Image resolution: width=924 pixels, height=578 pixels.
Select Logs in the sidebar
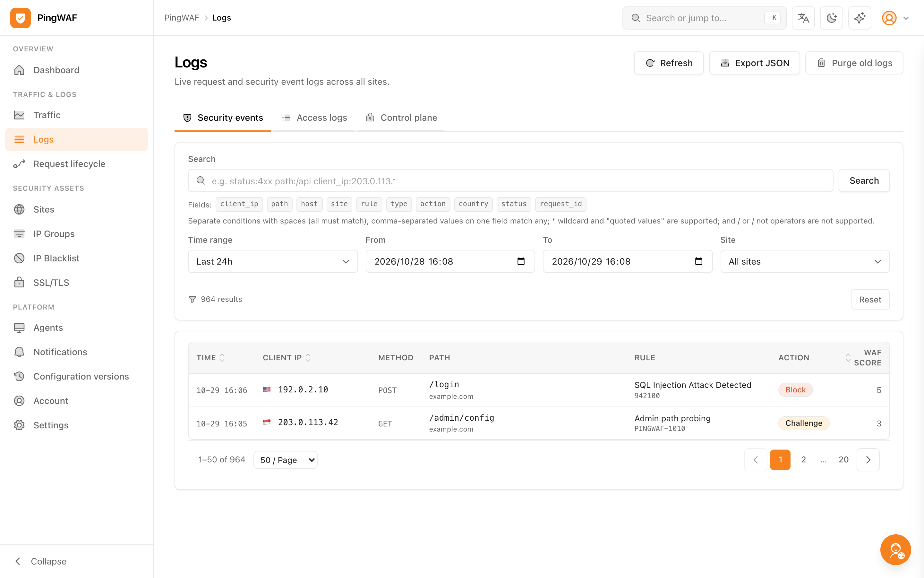point(76,140)
